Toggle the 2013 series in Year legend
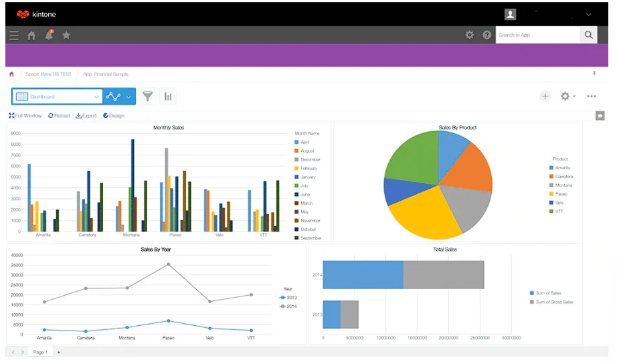This screenshot has width=617, height=364. 288,298
